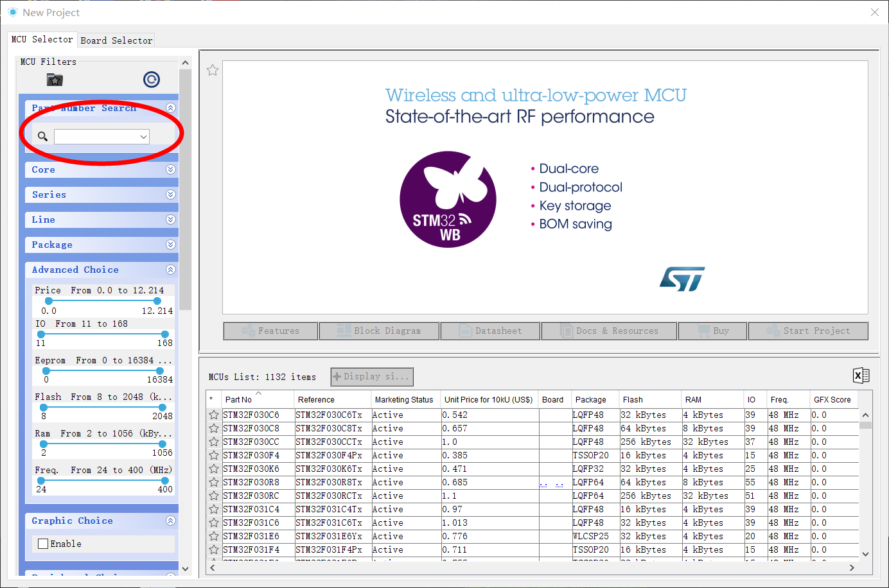Click the Freq. slider minimum handle

[x=41, y=480]
